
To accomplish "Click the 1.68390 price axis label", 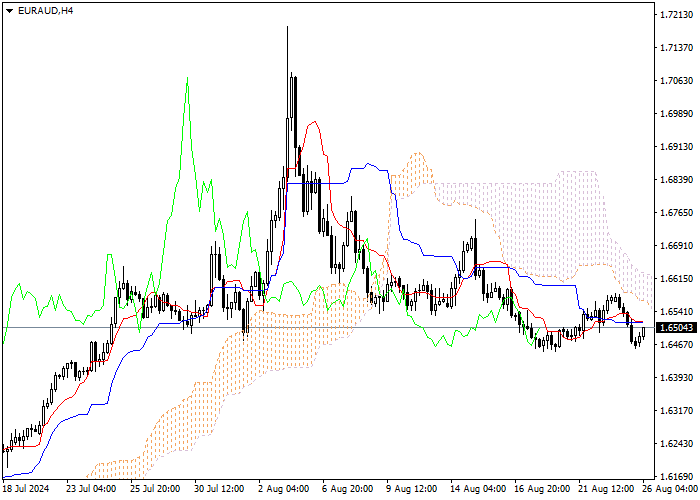I will [x=676, y=179].
